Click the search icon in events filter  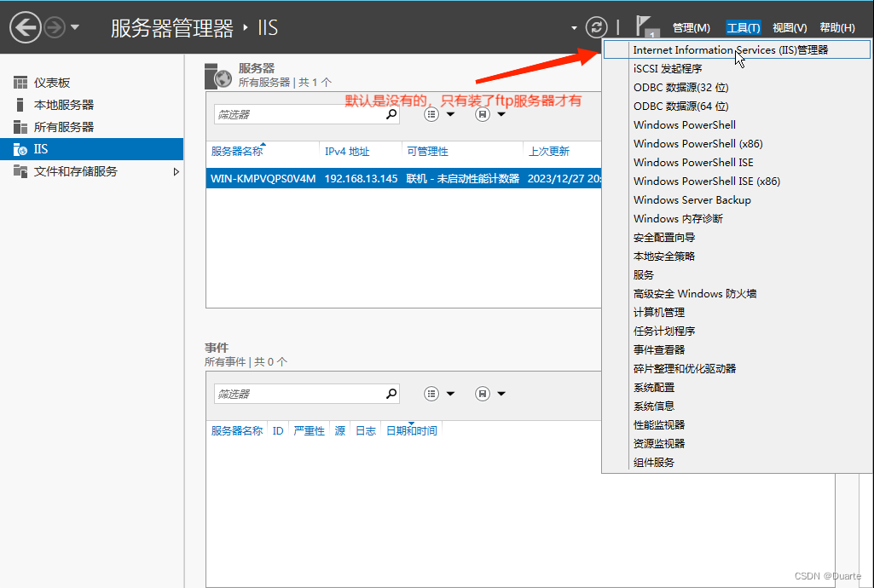tap(392, 394)
